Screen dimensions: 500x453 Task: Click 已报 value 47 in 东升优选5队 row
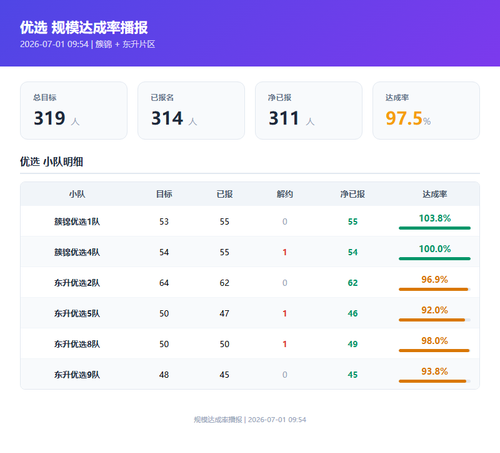click(224, 314)
